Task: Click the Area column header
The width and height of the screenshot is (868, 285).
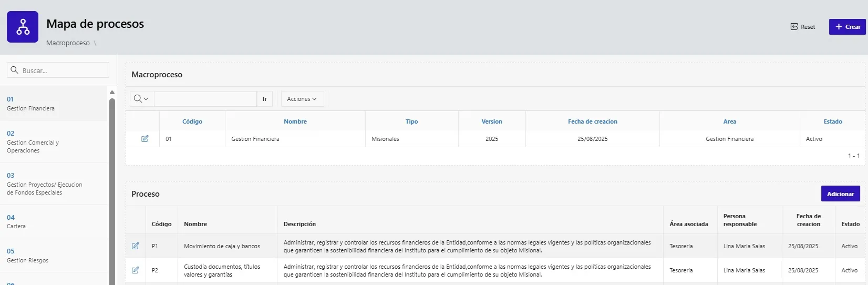Action: point(730,121)
